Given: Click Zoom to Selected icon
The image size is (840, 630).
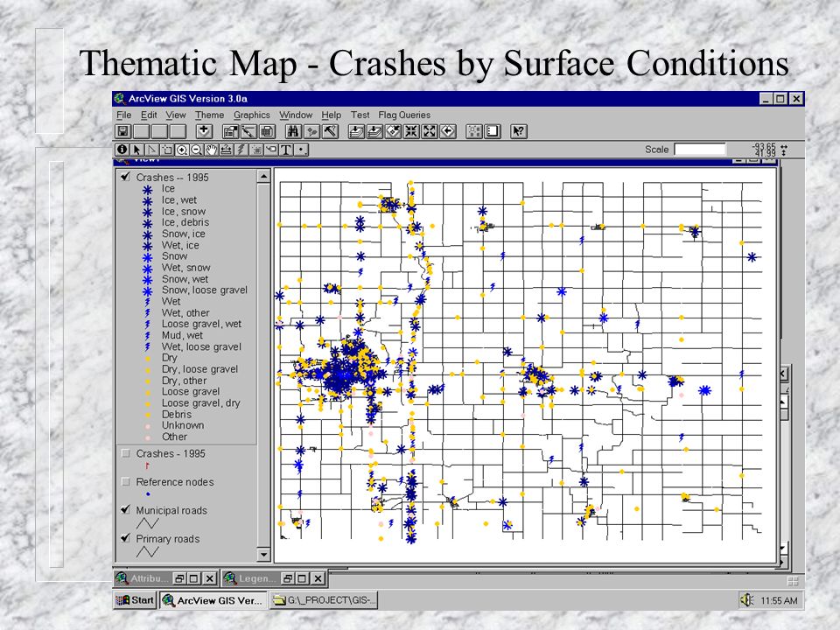Looking at the screenshot, I should point(393,131).
